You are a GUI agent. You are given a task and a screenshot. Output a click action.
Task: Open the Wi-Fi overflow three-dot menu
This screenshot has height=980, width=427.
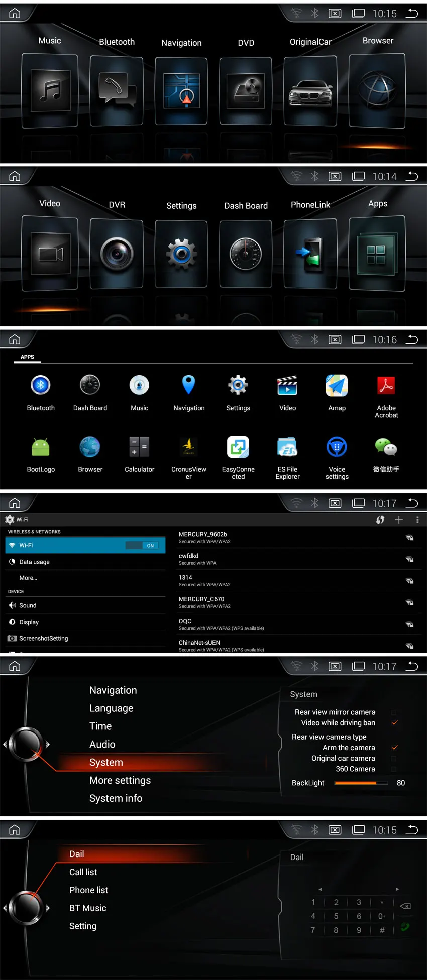417,520
